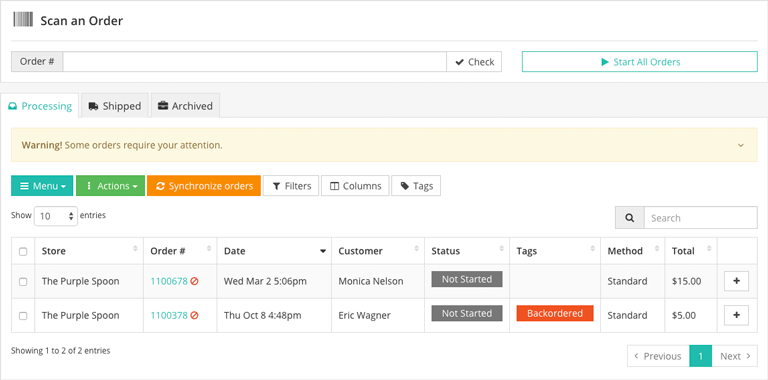Open the Columns button
Image resolution: width=768 pixels, height=380 pixels.
coord(355,186)
